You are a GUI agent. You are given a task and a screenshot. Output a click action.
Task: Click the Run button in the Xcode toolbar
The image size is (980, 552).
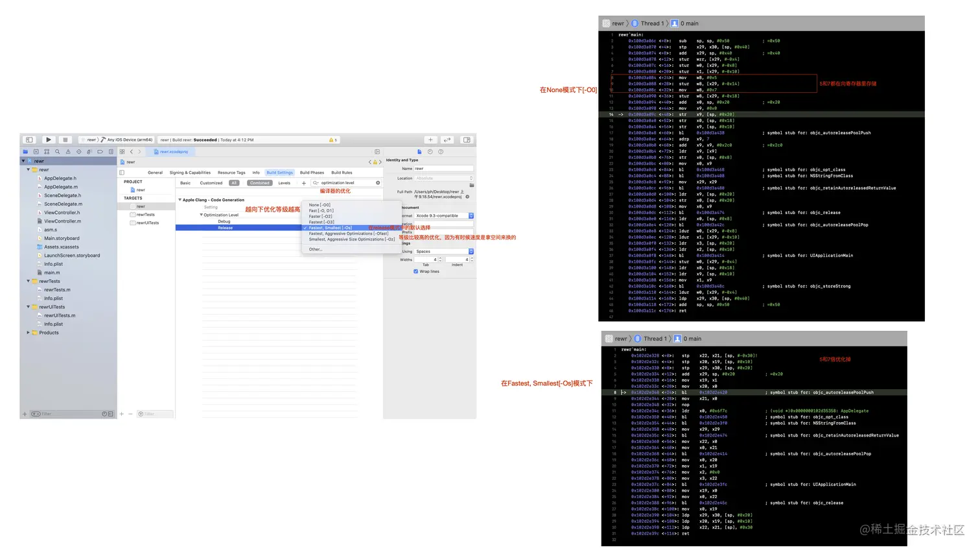click(48, 139)
